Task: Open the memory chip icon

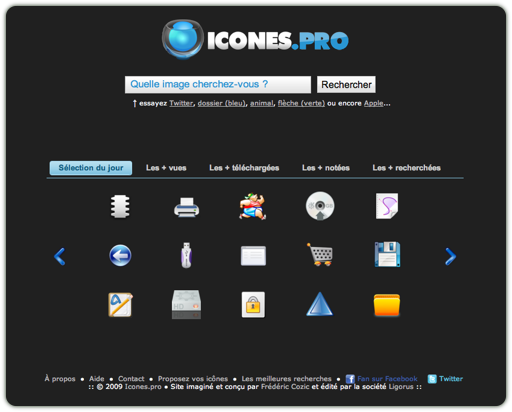Action: [x=120, y=206]
